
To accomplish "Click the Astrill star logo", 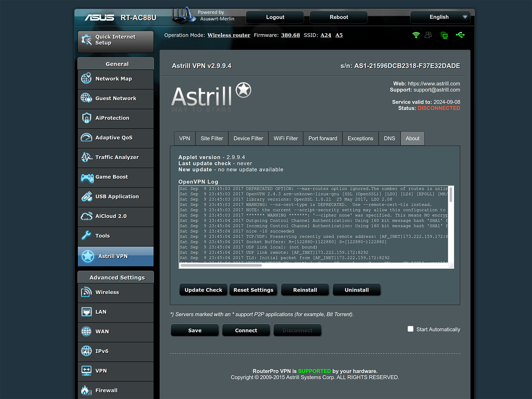I will pyautogui.click(x=244, y=90).
